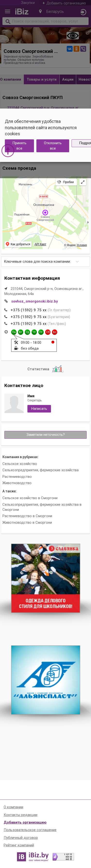Select the Пн day circle in schedule

pos(14,332)
